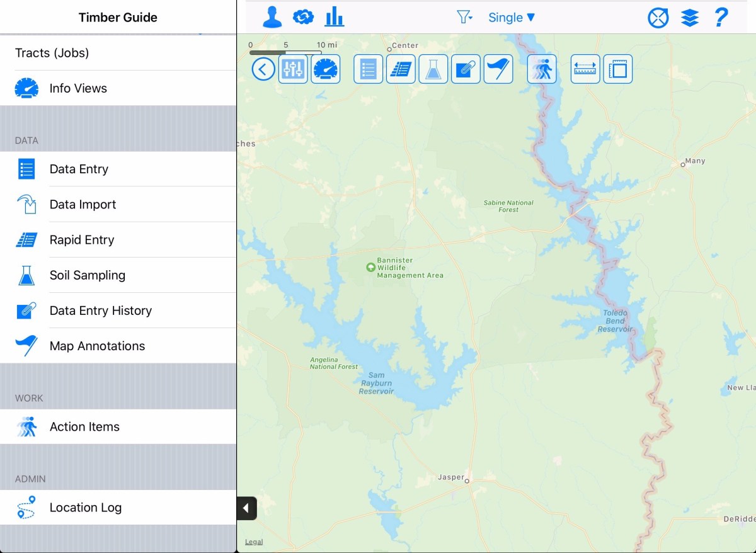Open the filter dropdown in top bar
Screen dimensions: 756x553
465,17
